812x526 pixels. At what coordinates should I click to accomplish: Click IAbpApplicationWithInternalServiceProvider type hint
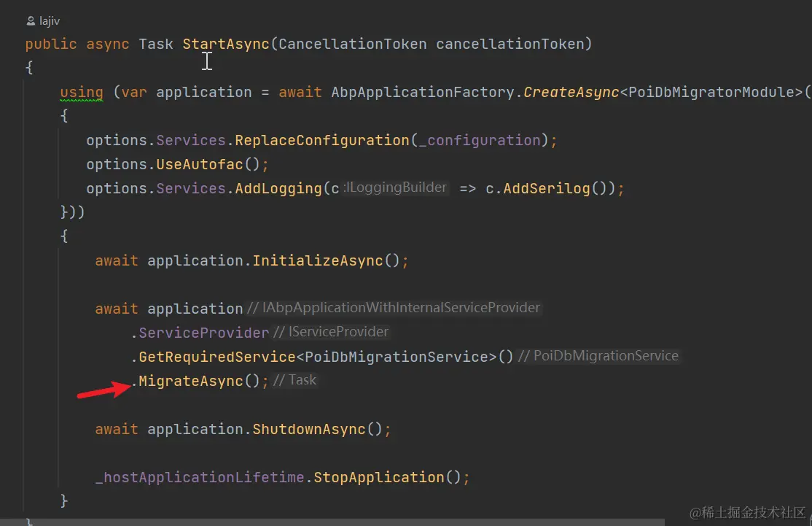pyautogui.click(x=394, y=308)
